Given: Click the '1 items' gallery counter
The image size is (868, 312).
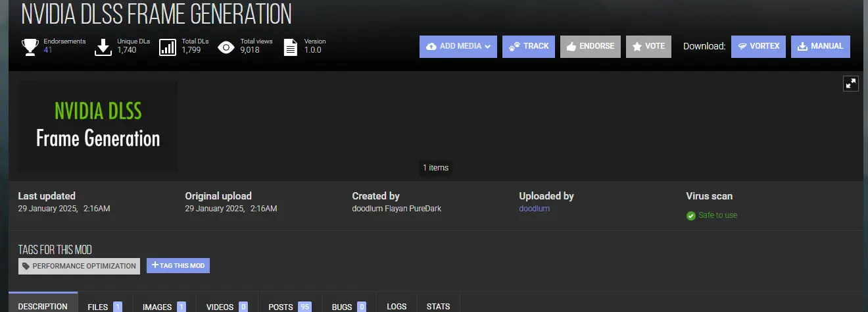Looking at the screenshot, I should click(x=435, y=168).
